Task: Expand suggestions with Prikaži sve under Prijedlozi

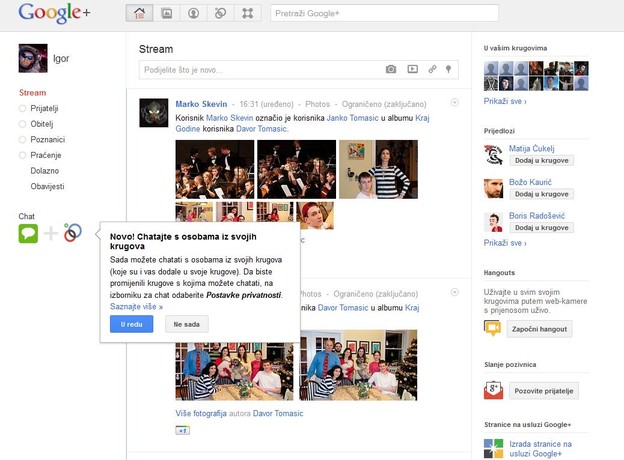Action: (x=504, y=242)
